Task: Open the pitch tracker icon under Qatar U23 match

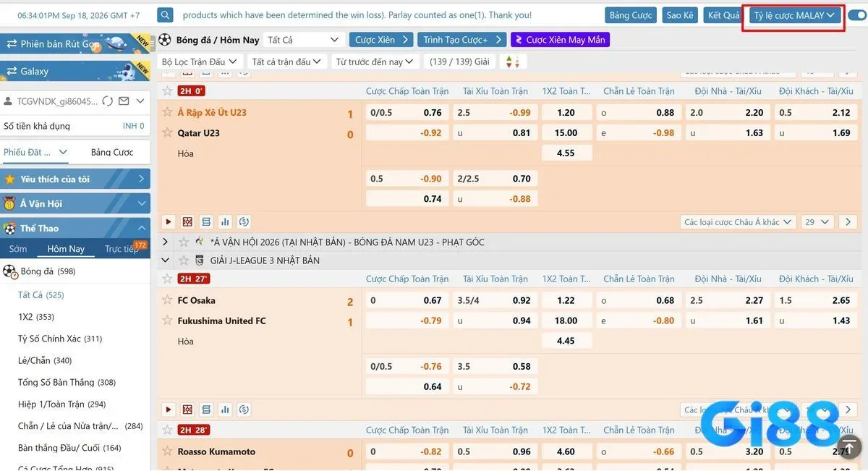Action: coord(187,222)
